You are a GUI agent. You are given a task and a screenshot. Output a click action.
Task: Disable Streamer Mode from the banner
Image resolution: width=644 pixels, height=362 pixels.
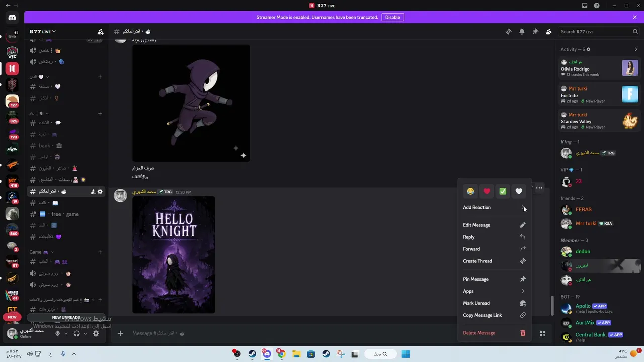pyautogui.click(x=392, y=17)
